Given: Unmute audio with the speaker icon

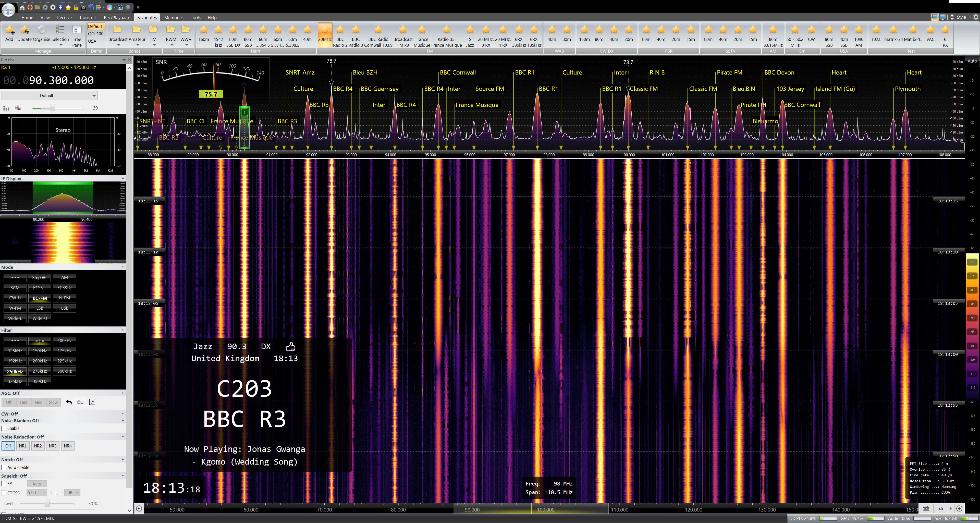Looking at the screenshot, I should 18,108.
